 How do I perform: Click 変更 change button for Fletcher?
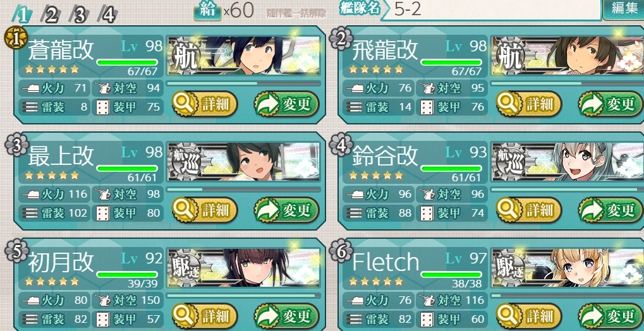tap(611, 316)
